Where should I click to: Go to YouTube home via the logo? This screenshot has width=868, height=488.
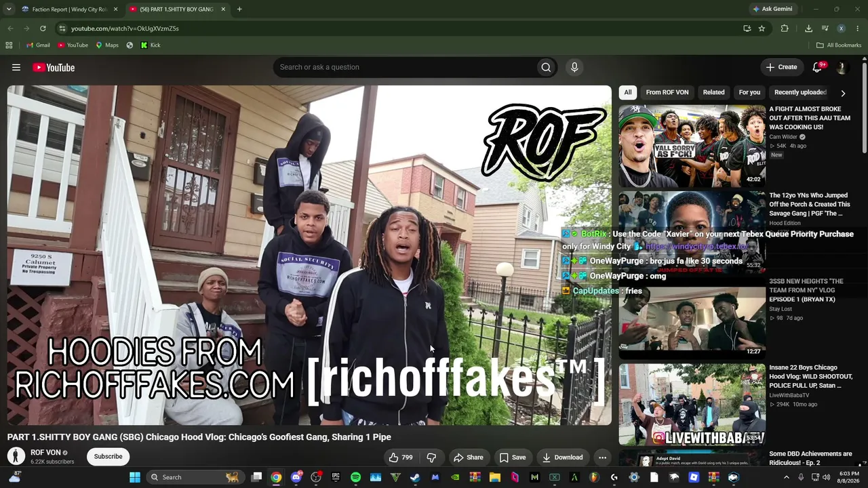click(54, 67)
